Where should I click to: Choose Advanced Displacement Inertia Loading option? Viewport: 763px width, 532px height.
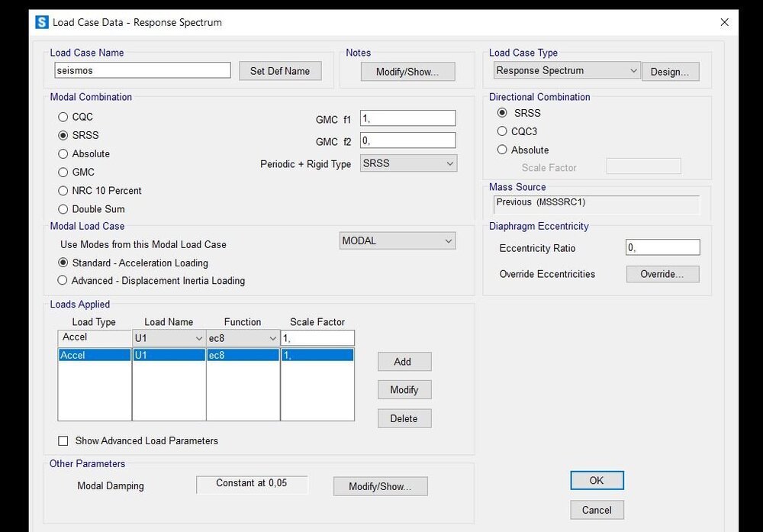[63, 281]
